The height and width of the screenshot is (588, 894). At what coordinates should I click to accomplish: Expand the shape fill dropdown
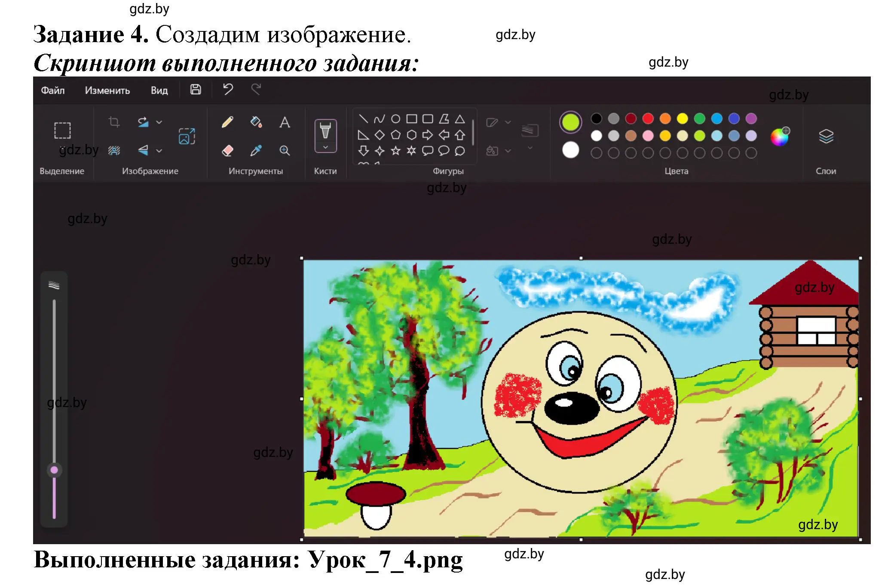coord(508,151)
